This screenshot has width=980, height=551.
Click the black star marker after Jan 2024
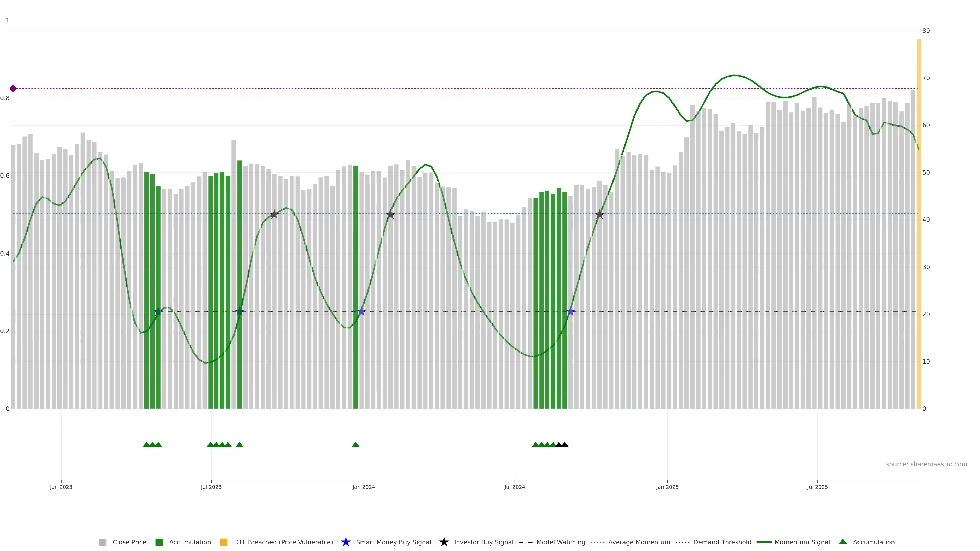pos(390,215)
